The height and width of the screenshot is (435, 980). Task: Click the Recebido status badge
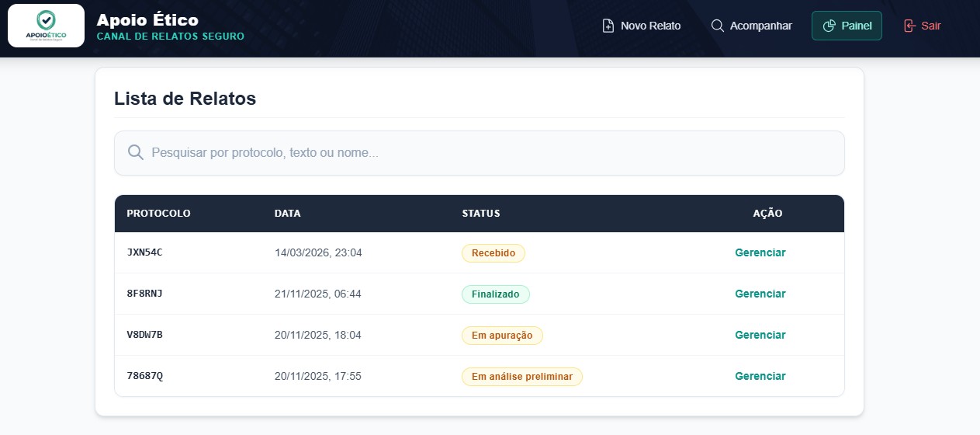pos(493,253)
